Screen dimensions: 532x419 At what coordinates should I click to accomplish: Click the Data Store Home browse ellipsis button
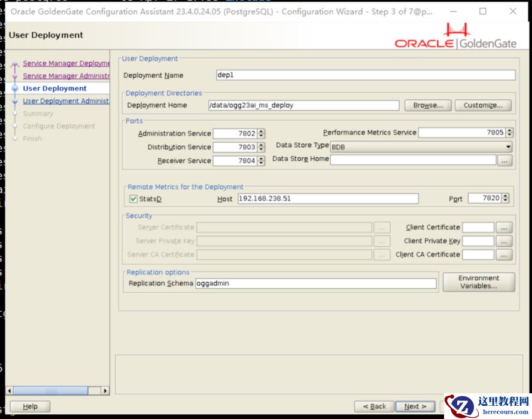click(x=504, y=160)
